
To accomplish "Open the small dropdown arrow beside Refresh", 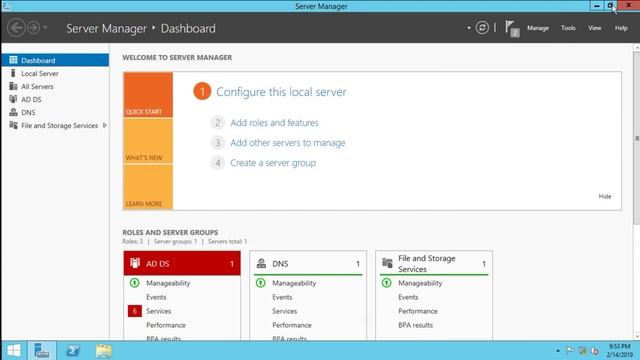I will click(469, 28).
